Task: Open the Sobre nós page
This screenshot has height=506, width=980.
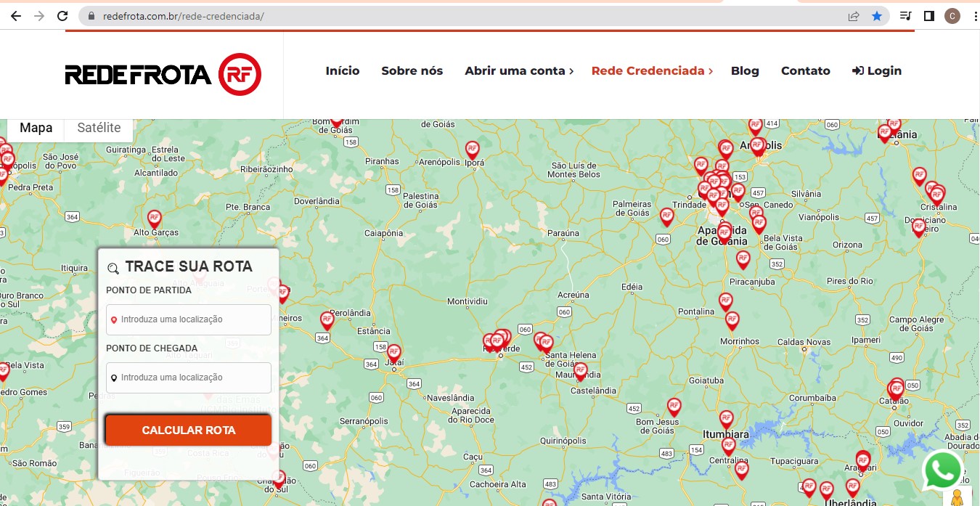Action: (412, 70)
